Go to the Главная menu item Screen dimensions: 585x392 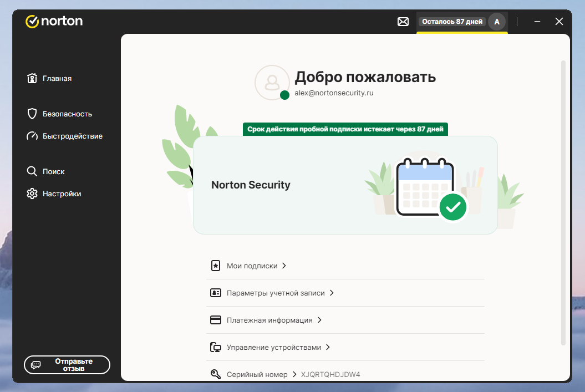point(57,79)
